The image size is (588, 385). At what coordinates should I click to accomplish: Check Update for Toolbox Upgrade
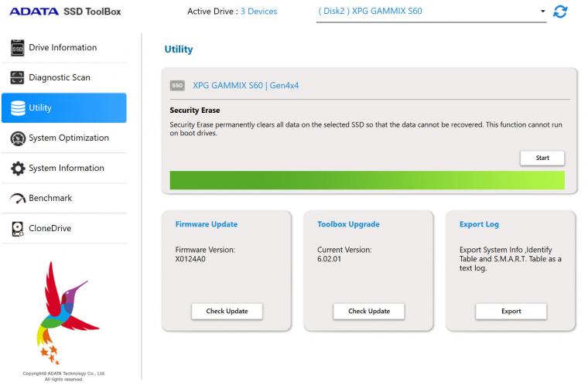click(369, 311)
